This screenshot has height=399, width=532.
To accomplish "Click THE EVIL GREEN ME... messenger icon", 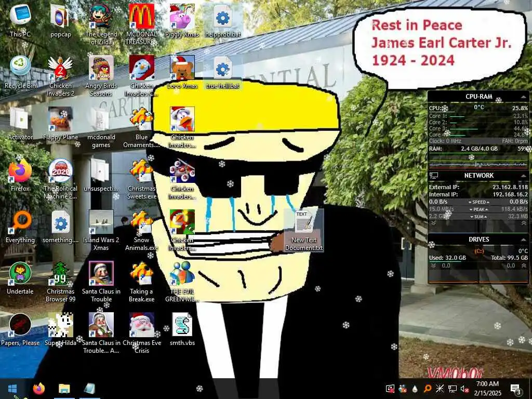I will [x=182, y=282].
